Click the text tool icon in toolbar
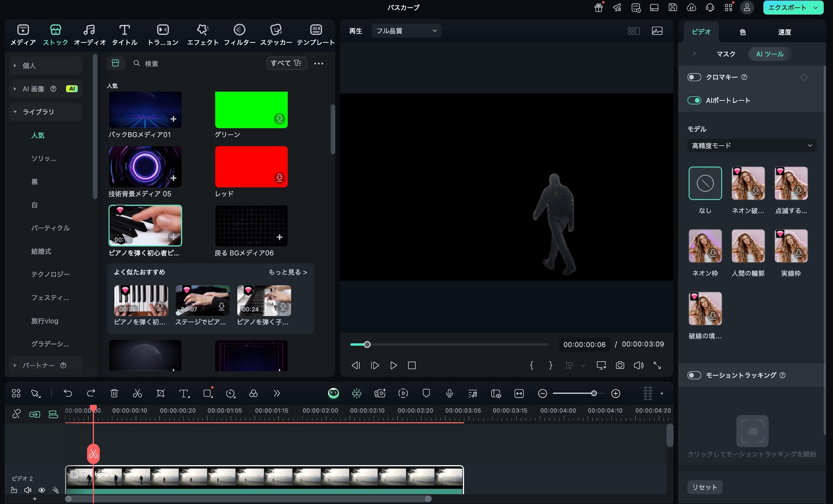The height and width of the screenshot is (504, 833). click(184, 393)
